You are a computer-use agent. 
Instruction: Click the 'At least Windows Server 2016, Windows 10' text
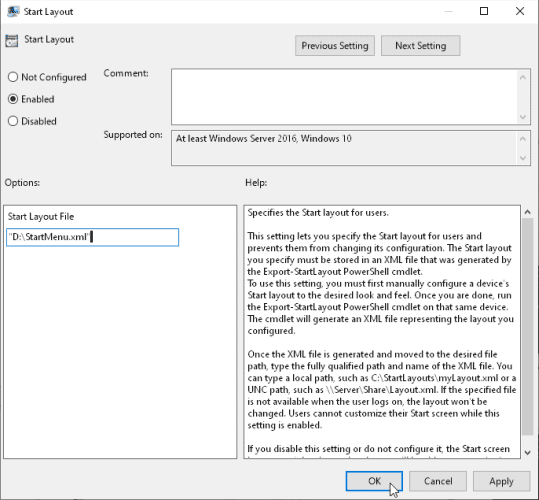264,138
